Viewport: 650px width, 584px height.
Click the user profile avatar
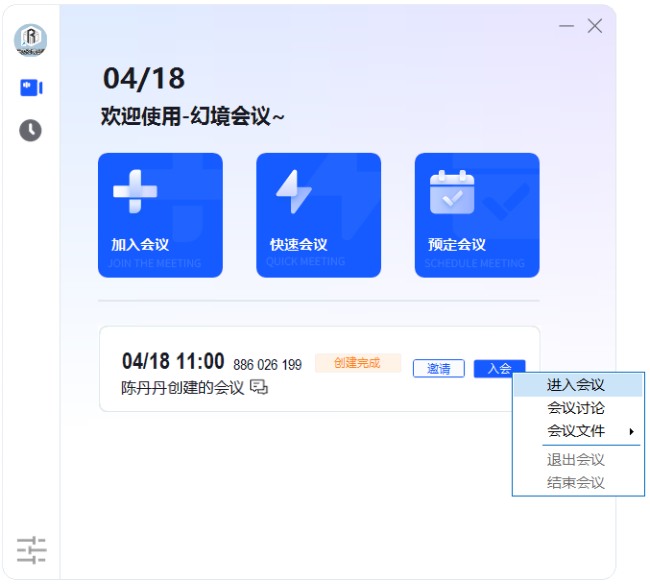coord(30,40)
